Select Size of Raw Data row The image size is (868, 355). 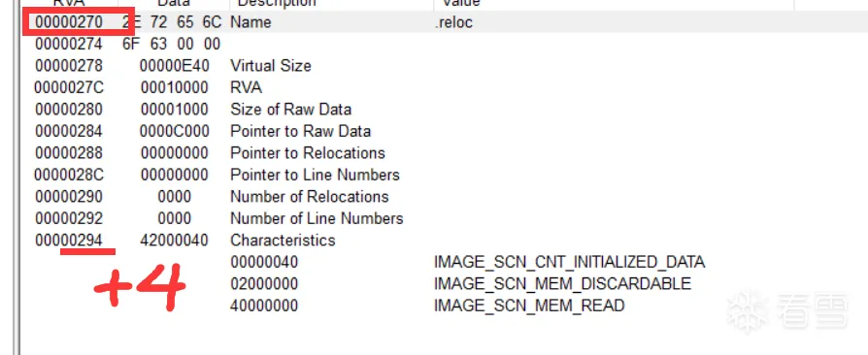pyautogui.click(x=443, y=110)
